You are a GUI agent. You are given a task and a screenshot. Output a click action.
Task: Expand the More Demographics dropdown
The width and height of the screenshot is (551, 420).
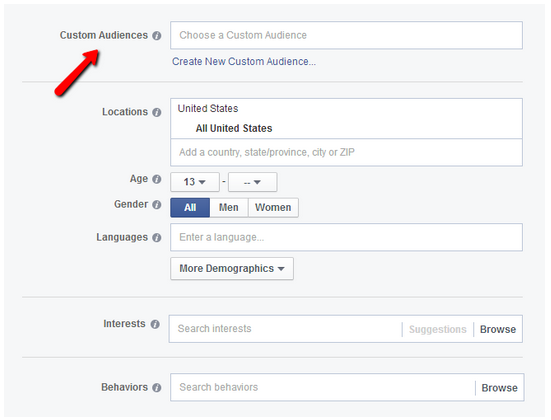[232, 269]
